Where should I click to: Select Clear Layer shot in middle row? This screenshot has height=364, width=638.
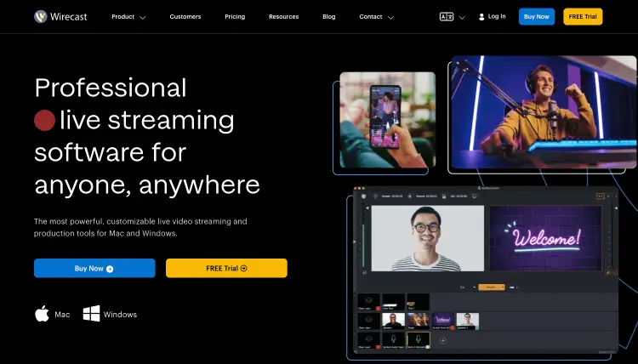coord(368,321)
